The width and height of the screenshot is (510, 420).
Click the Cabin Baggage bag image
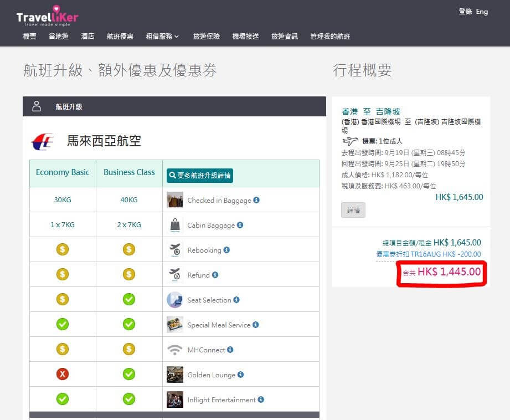175,225
